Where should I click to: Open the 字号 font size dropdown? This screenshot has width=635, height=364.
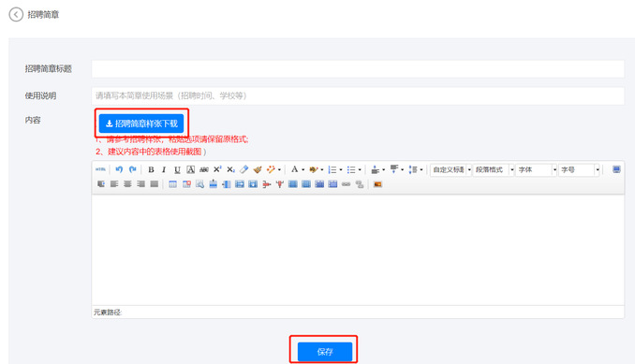(x=579, y=169)
